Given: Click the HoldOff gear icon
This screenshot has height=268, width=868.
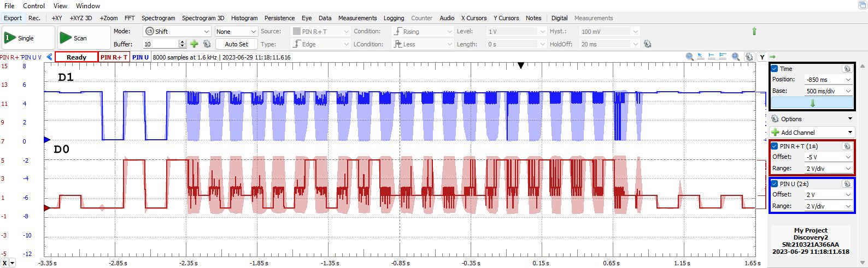Looking at the screenshot, I should 648,44.
